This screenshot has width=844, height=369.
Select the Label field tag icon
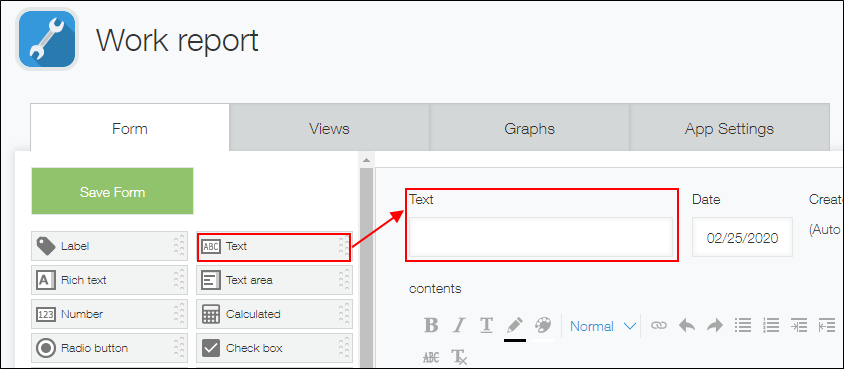pos(46,246)
